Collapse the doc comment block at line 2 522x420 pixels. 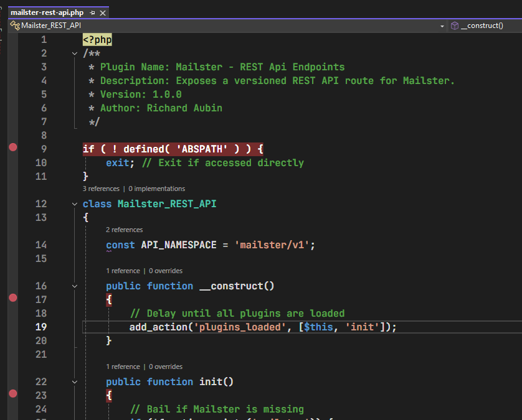(x=75, y=54)
